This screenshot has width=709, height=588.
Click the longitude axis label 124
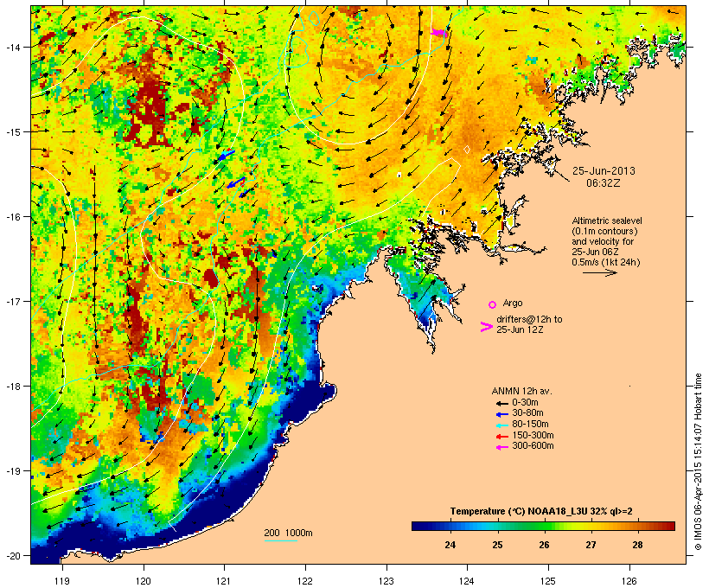467,581
